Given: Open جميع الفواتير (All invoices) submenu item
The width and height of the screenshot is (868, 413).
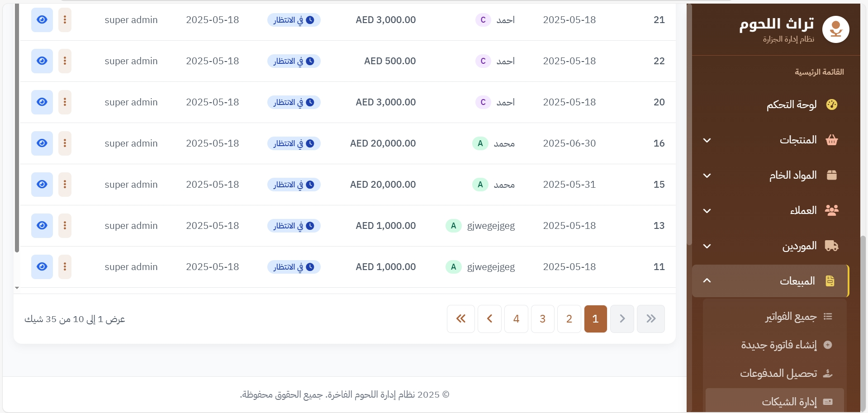Looking at the screenshot, I should (x=791, y=317).
